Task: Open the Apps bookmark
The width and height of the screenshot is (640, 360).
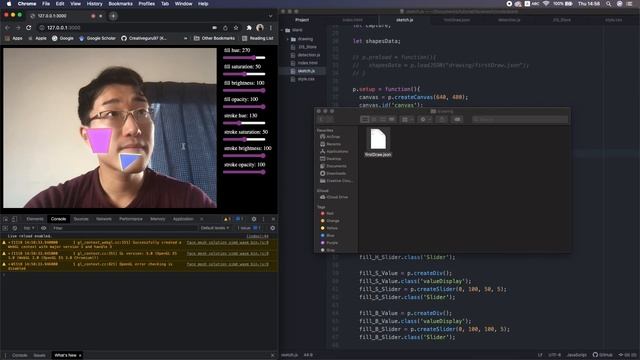Action: tap(14, 38)
